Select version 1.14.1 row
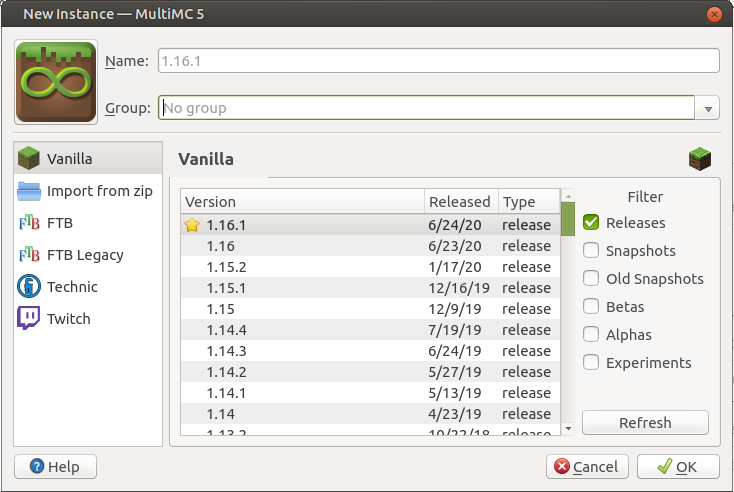The width and height of the screenshot is (734, 492). 370,393
